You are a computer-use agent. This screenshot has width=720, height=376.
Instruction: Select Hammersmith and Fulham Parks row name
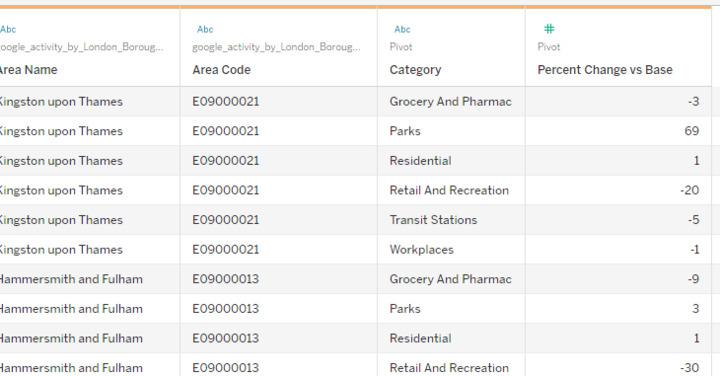point(90,309)
